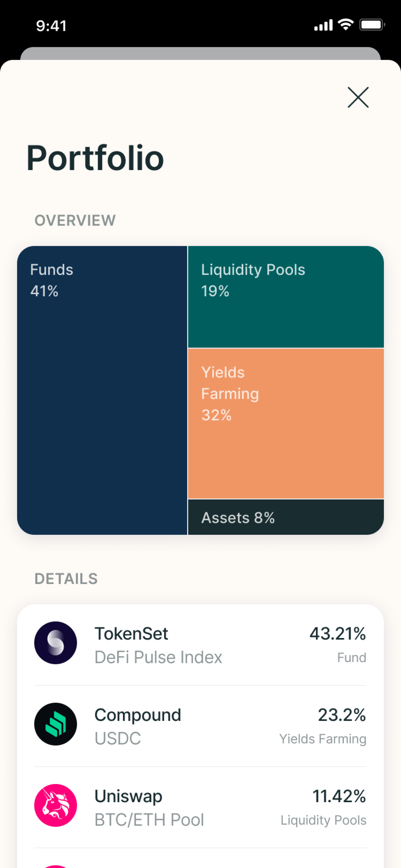This screenshot has height=868, width=401.
Task: Select the orange Yields Farming 32% block
Action: click(286, 424)
